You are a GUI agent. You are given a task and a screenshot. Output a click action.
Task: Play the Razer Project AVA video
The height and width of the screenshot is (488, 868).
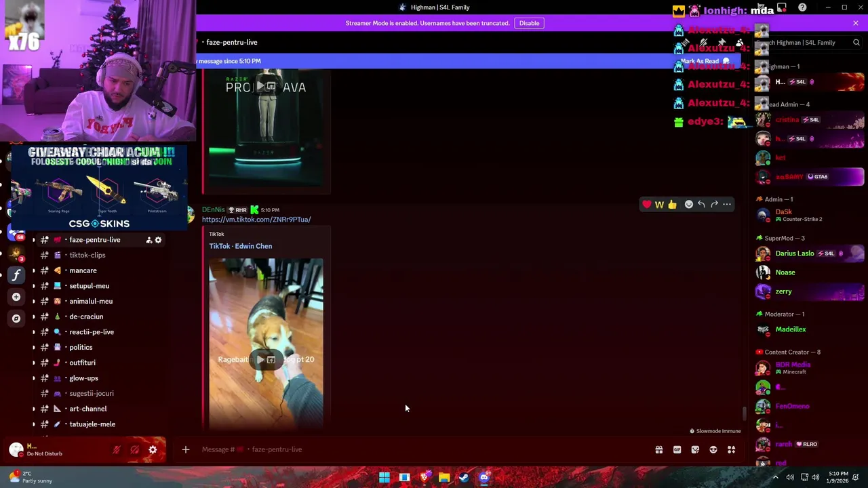click(x=260, y=87)
